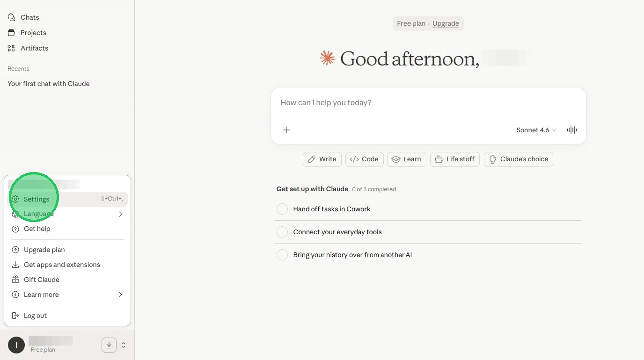This screenshot has width=644, height=360.
Task: Check off Hand off tasks in Cowork
Action: 282,209
